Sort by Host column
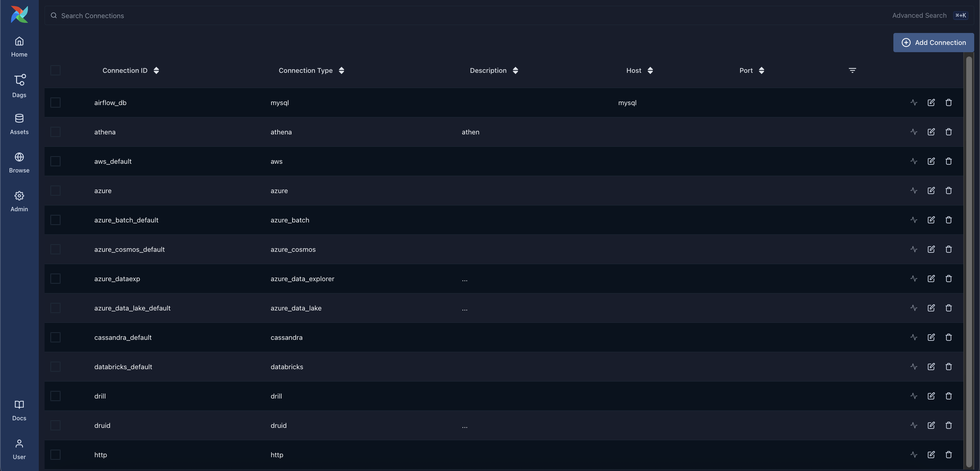Screen dimensions: 980x471 pos(650,70)
